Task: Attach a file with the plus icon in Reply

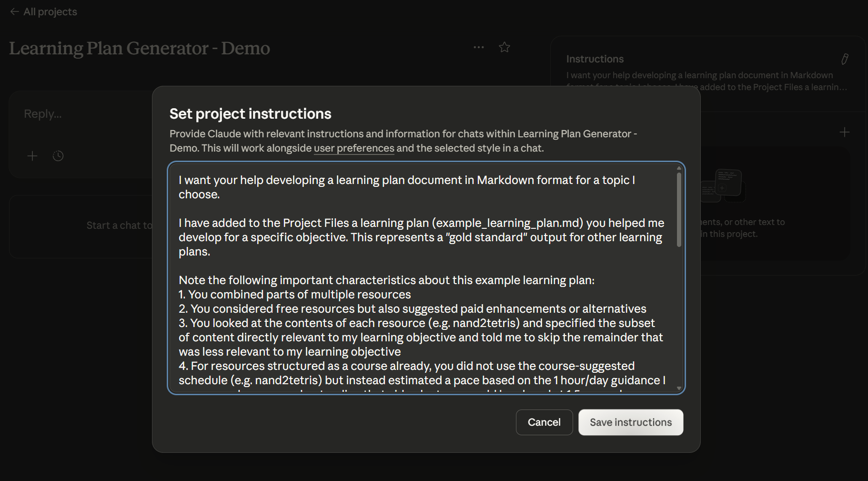Action: (x=32, y=155)
